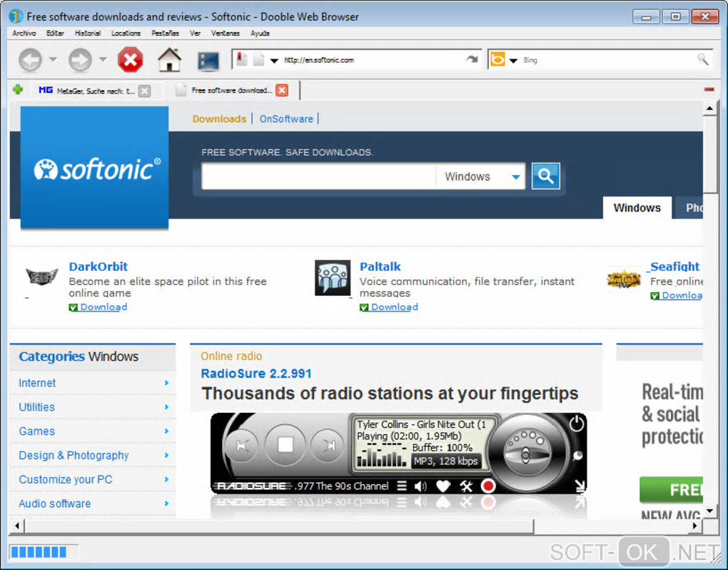Click RadioSure previous station button
728x570 pixels.
243,446
